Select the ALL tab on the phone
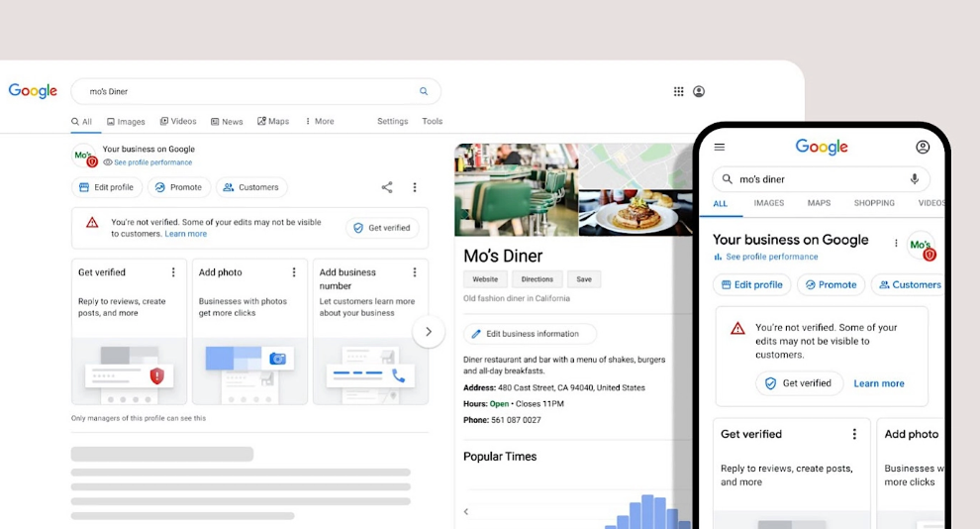This screenshot has height=529, width=980. point(720,203)
